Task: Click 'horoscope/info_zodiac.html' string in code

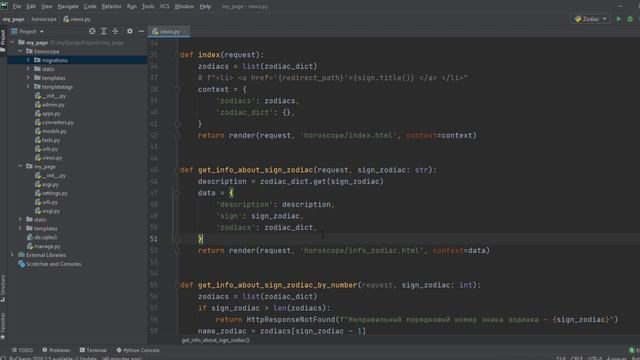Action: tap(362, 251)
